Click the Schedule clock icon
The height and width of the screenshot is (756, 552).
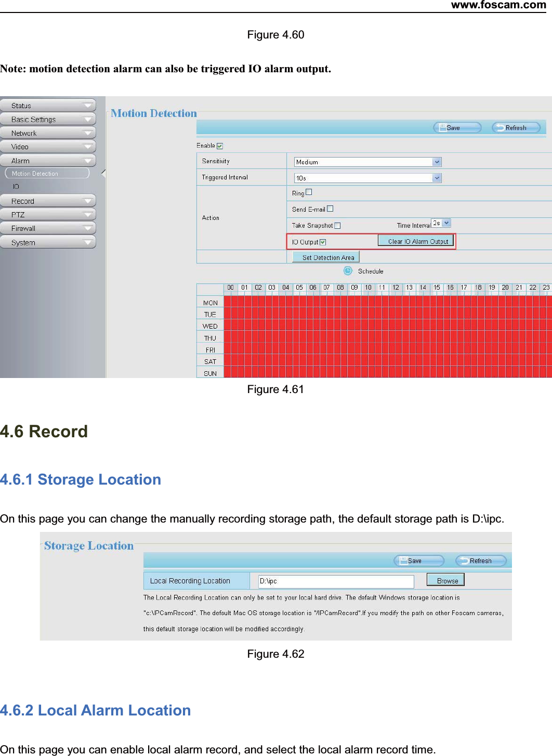tap(348, 271)
